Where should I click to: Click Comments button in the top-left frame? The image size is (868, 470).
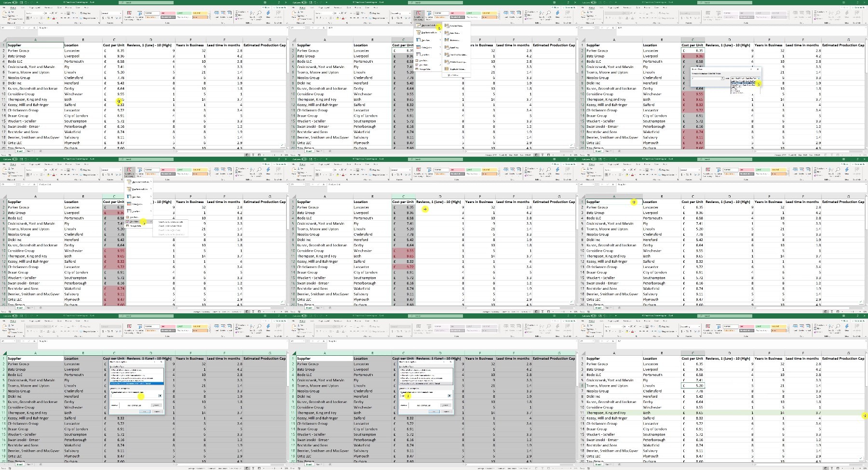280,8
